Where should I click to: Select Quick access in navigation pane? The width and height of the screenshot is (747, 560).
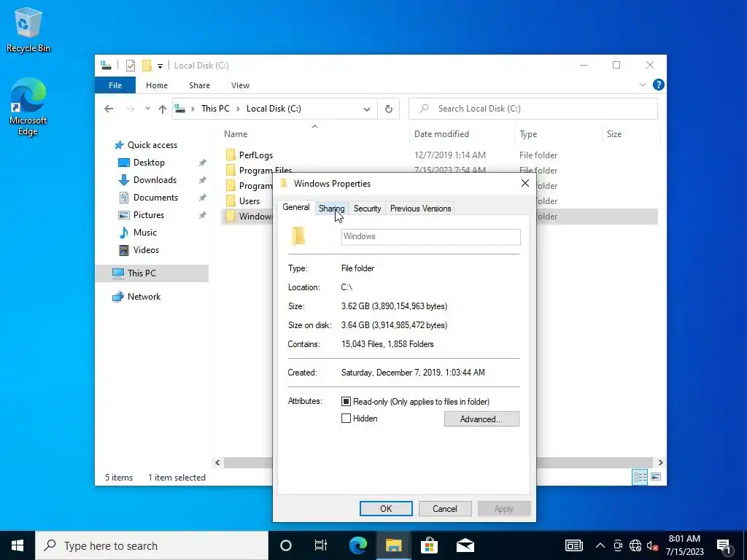[152, 145]
